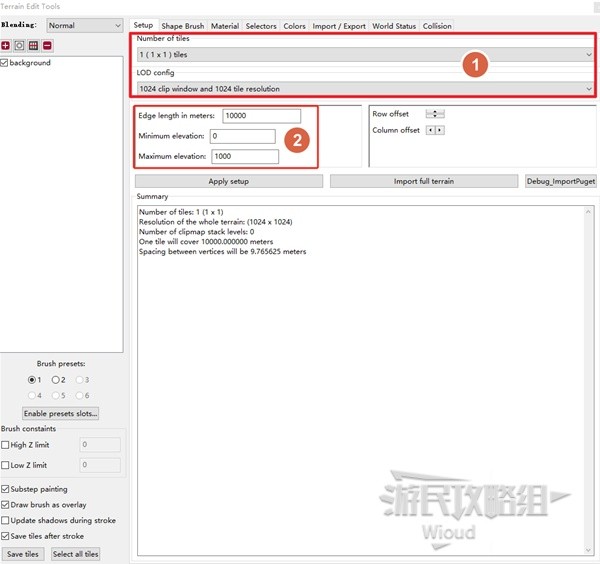Click the red minus remove layer icon
This screenshot has height=564, width=600.
[x=47, y=46]
